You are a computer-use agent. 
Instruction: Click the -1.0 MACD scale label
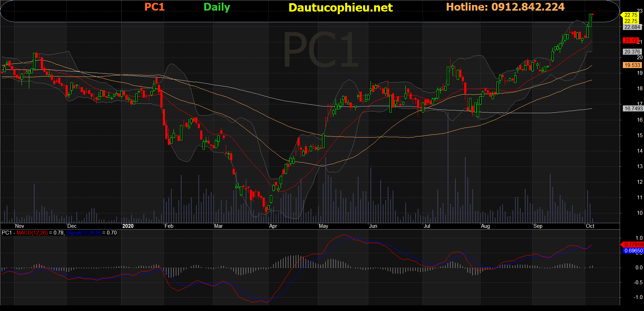point(638,297)
